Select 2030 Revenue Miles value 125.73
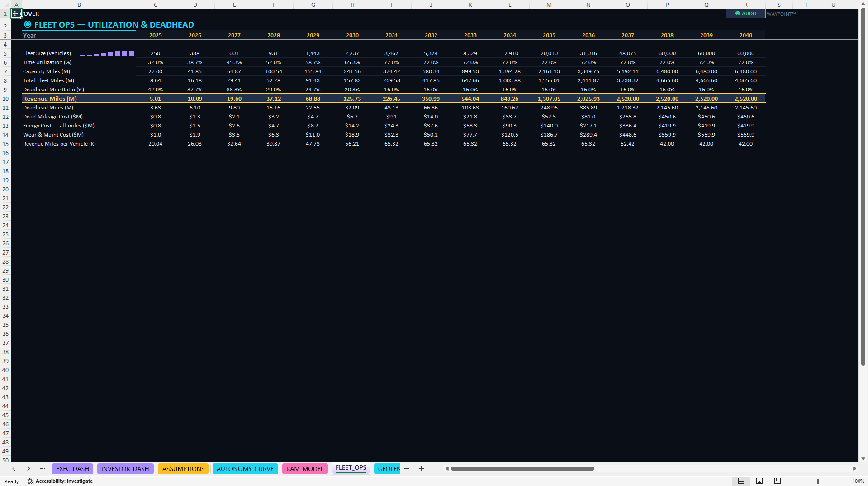 tap(352, 99)
